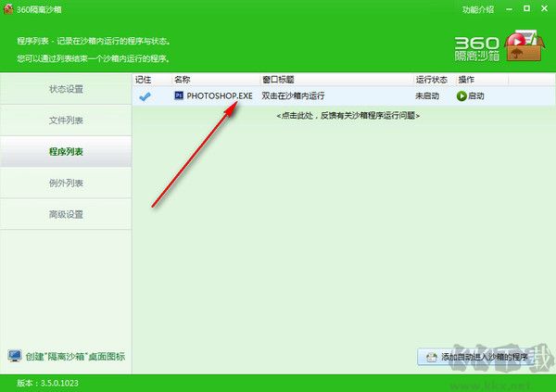Open the 文件列表 sidebar tab
This screenshot has width=556, height=392.
point(66,120)
